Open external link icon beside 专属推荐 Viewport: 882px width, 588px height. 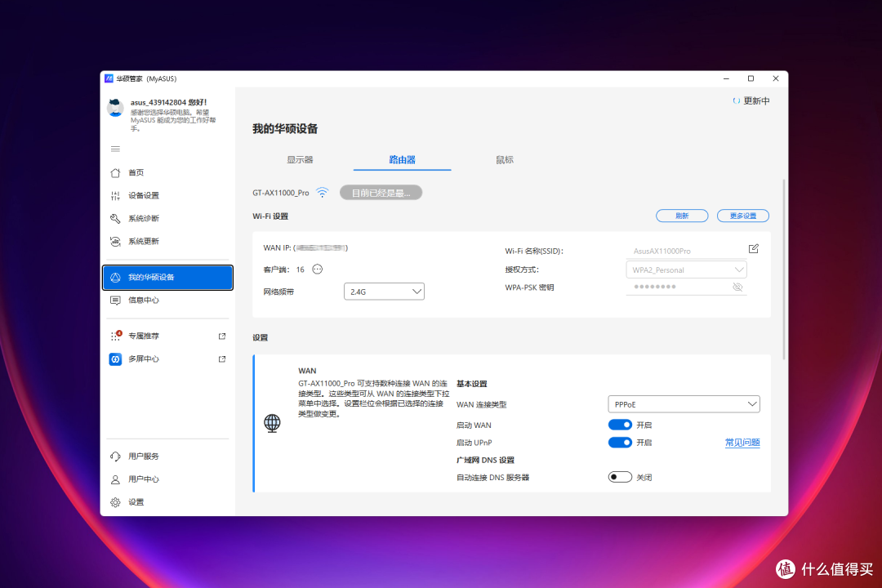(x=222, y=336)
